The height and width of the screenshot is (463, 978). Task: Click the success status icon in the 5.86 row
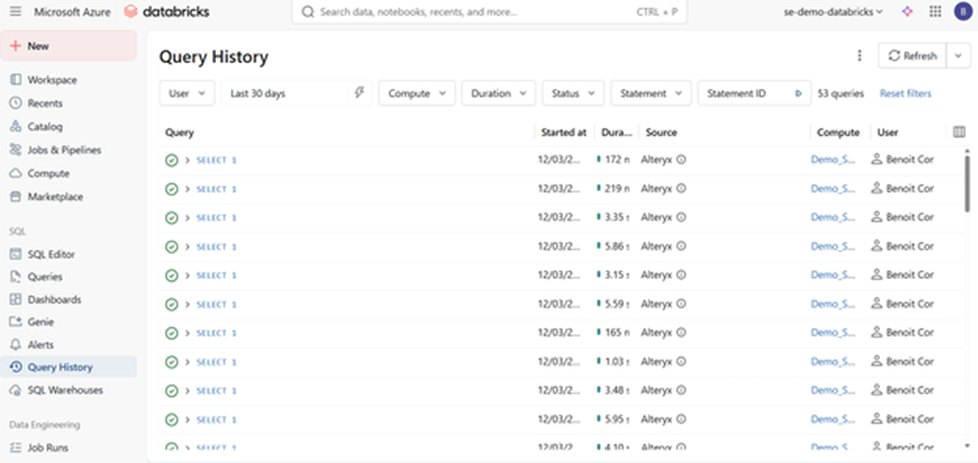(x=172, y=246)
